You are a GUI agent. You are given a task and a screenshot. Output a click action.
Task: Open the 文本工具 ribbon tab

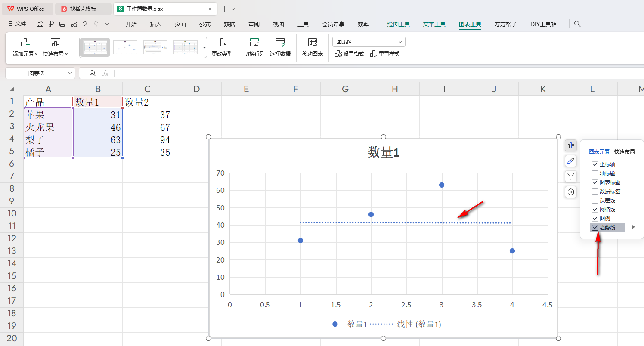(x=434, y=24)
